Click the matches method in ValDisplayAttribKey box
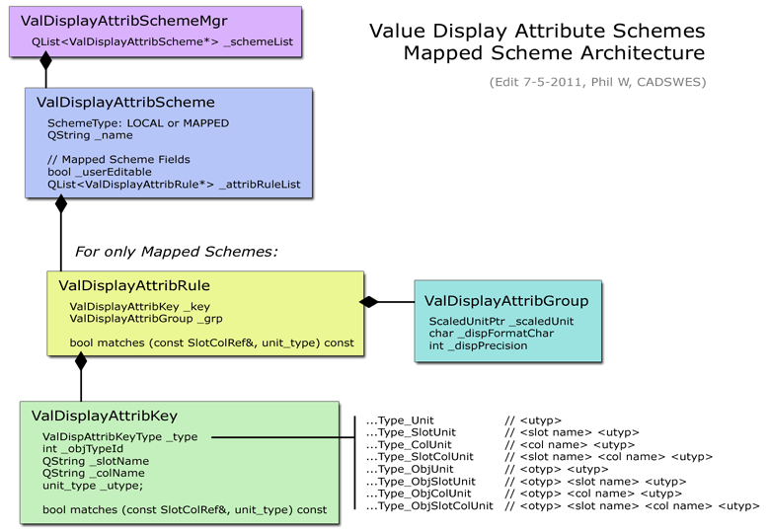This screenshot has width=770, height=532. (185, 510)
